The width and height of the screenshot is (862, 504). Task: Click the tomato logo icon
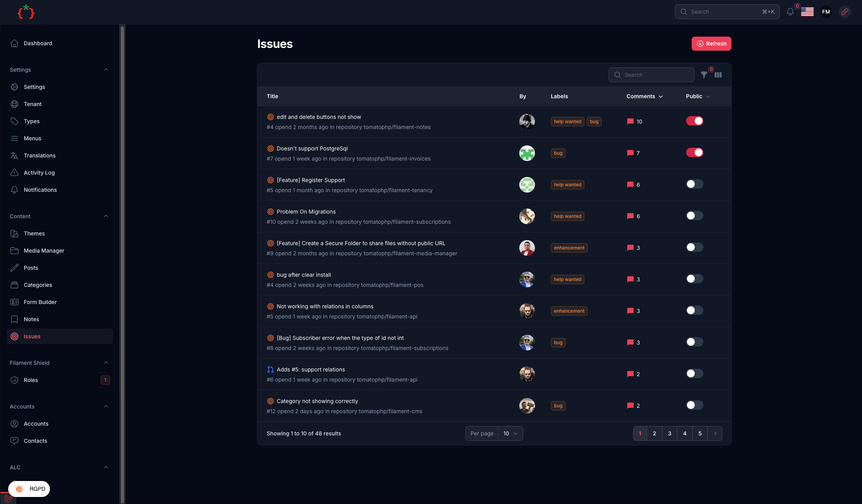pyautogui.click(x=26, y=12)
